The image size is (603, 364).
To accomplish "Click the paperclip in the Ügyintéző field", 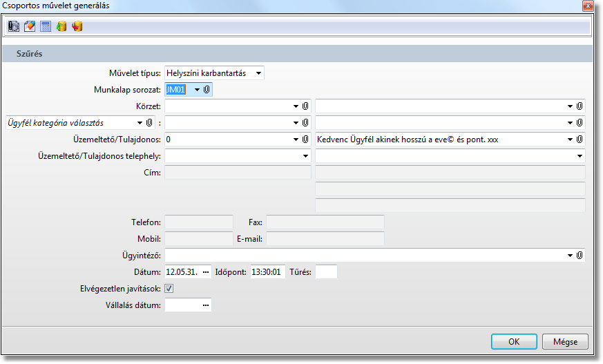I will 580,256.
